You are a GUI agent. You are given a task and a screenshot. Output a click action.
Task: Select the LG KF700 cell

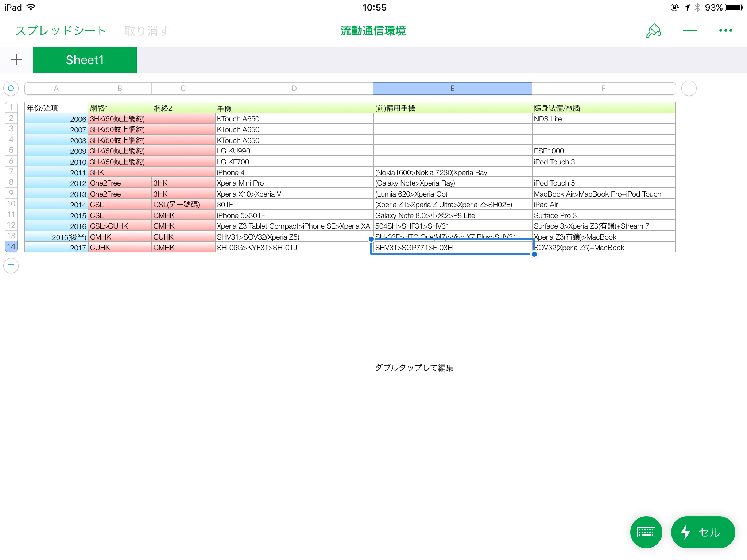[x=294, y=162]
